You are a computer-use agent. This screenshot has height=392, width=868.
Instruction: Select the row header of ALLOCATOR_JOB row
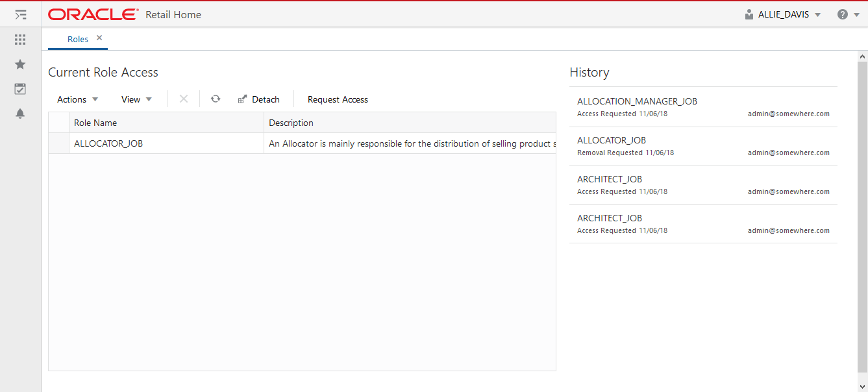[x=59, y=143]
